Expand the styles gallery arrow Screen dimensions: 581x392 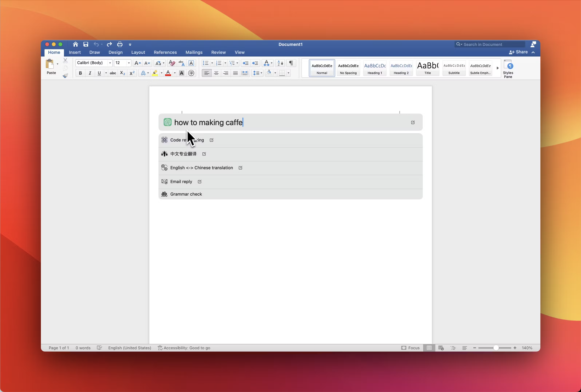pyautogui.click(x=497, y=68)
